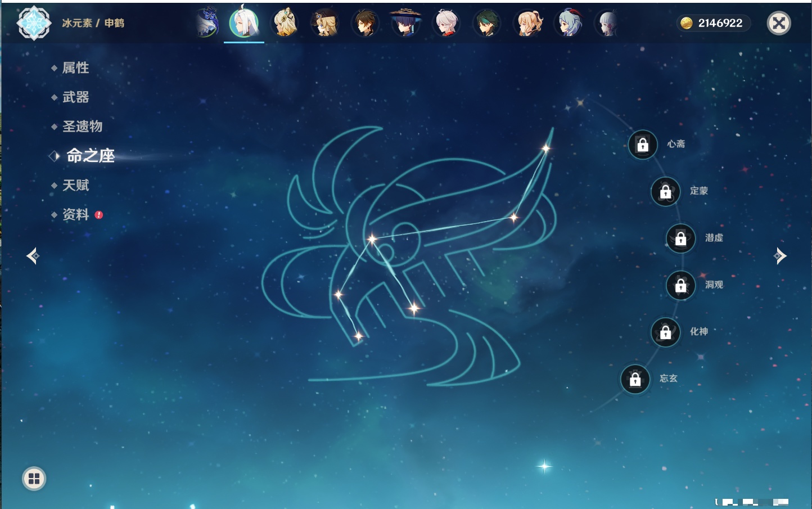Image resolution: width=812 pixels, height=509 pixels.
Task: Click the locked 洞观 constellation node
Action: click(x=681, y=286)
